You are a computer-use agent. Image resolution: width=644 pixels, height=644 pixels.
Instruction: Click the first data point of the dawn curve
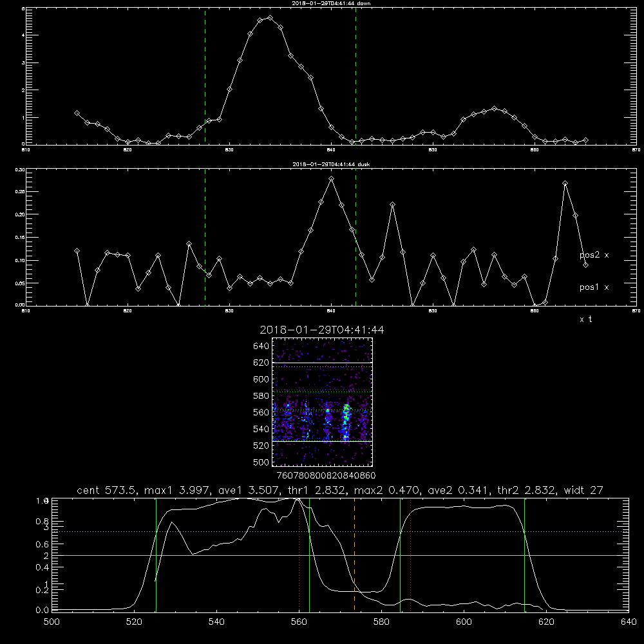(x=77, y=113)
